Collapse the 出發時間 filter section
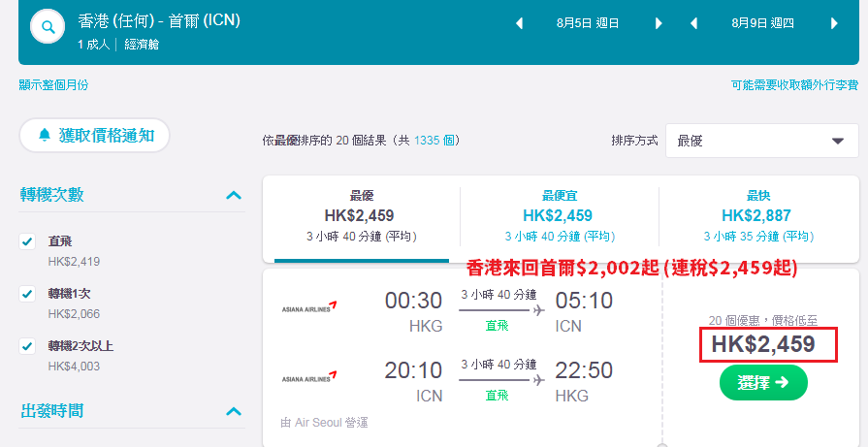 click(x=234, y=411)
